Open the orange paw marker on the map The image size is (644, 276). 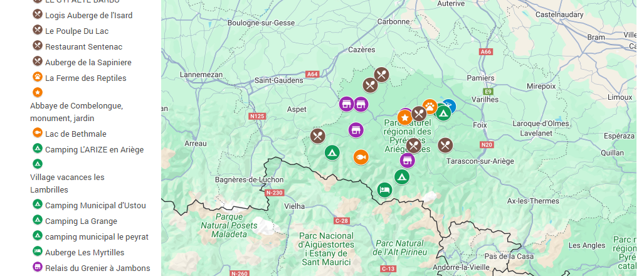pyautogui.click(x=430, y=107)
